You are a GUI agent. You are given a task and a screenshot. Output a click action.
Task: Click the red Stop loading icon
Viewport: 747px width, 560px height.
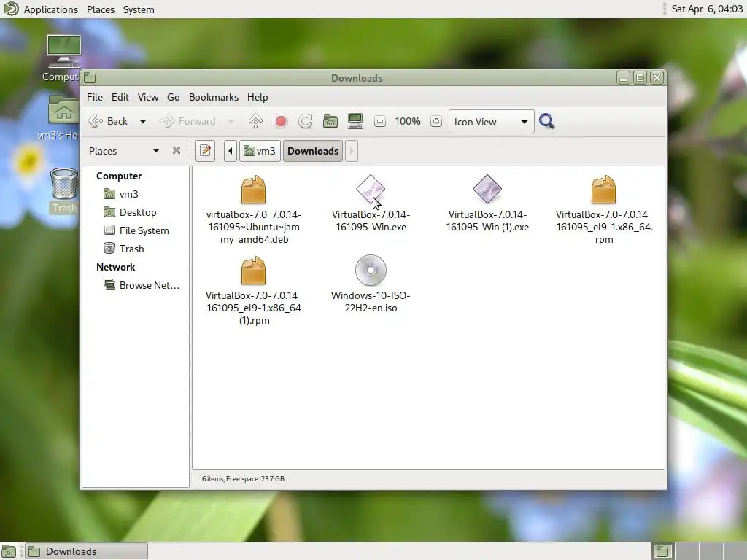(281, 122)
